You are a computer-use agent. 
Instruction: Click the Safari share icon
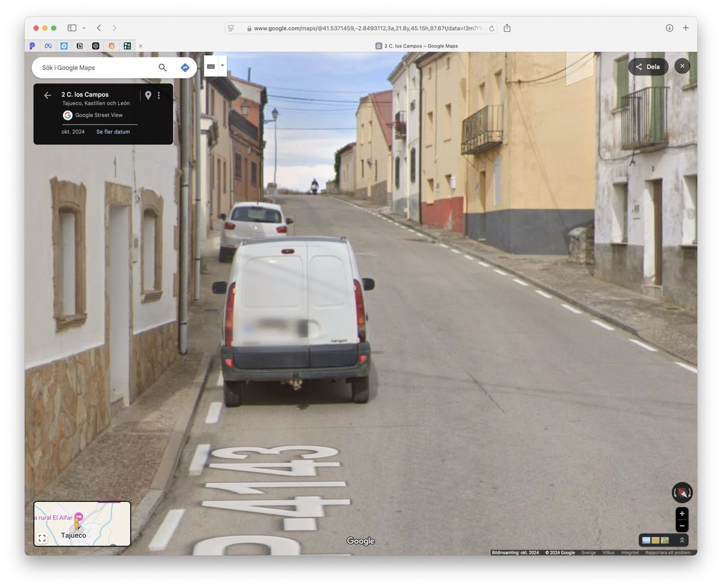click(x=507, y=28)
